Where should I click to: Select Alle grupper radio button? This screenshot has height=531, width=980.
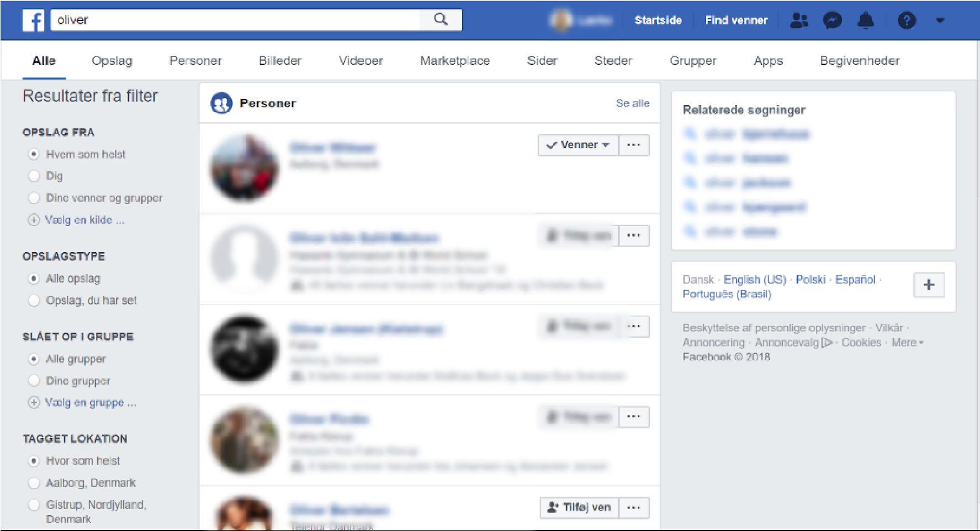34,359
